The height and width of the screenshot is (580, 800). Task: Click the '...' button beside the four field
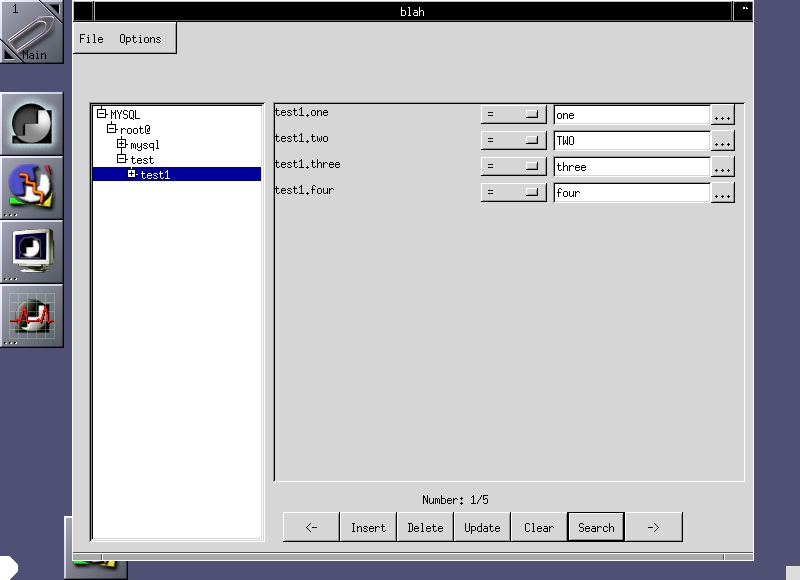(722, 193)
